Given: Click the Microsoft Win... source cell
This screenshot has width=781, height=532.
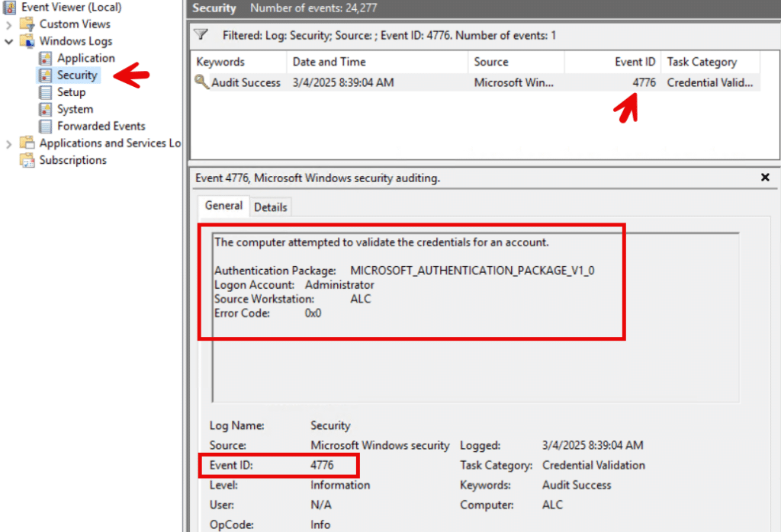Looking at the screenshot, I should click(513, 82).
